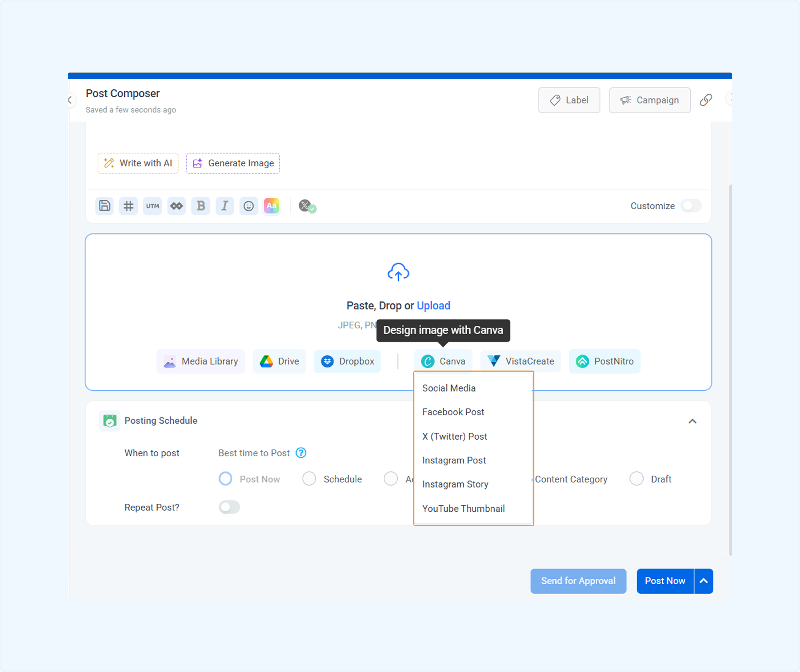Select the radio button right of Schedule

pos(390,479)
